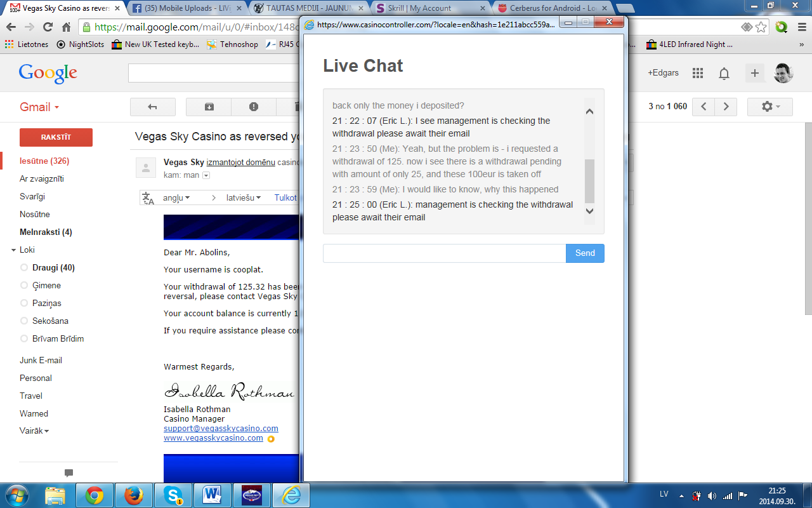The image size is (812, 508).
Task: Open www.vegasskycasino.com link
Action: pos(213,438)
